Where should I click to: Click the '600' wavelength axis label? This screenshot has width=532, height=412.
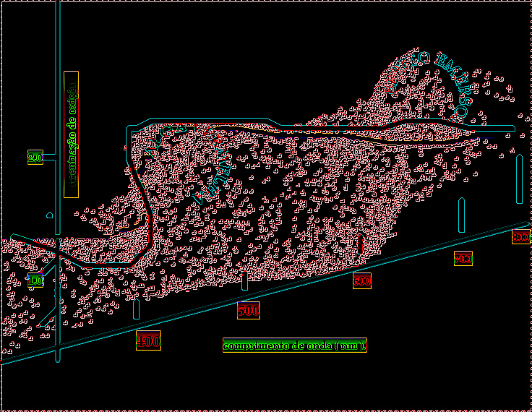point(362,281)
